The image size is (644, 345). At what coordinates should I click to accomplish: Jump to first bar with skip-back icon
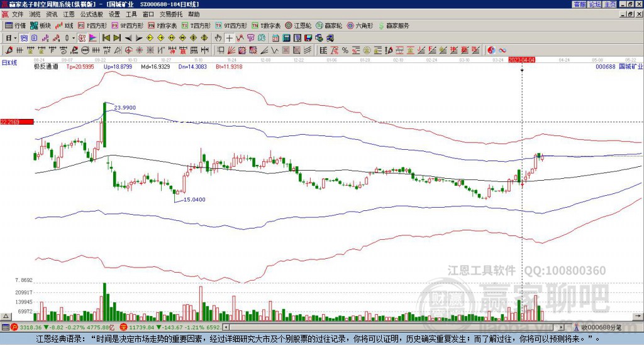[106, 38]
